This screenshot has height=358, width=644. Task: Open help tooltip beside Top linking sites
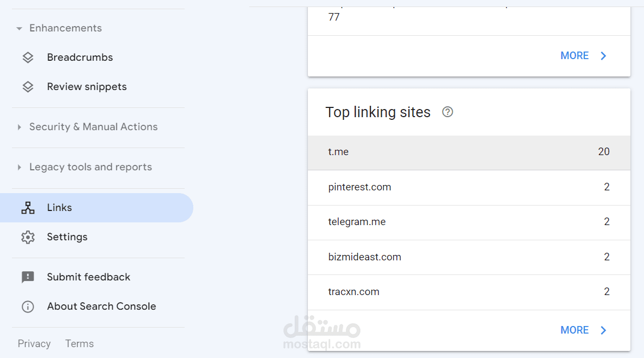(447, 112)
